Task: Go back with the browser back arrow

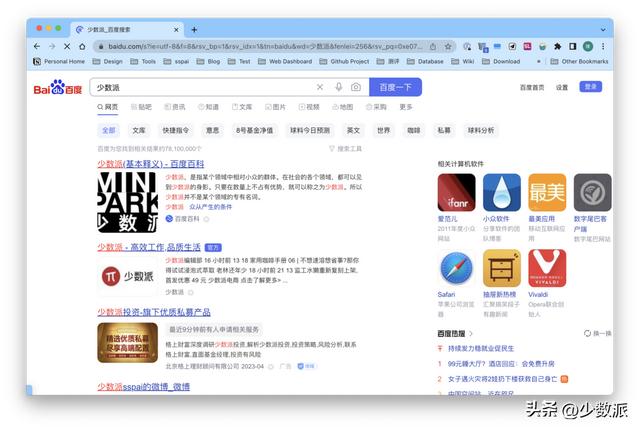Action: [x=37, y=47]
